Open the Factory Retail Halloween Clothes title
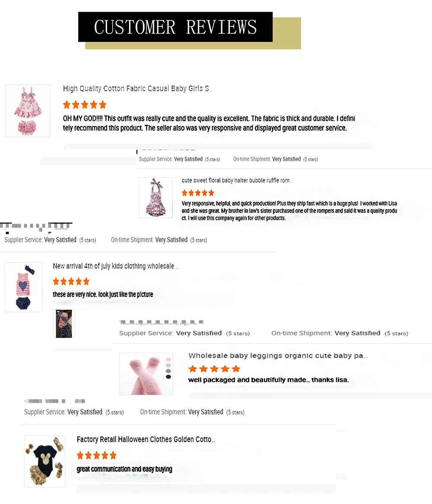This screenshot has width=432, height=504. [x=146, y=439]
